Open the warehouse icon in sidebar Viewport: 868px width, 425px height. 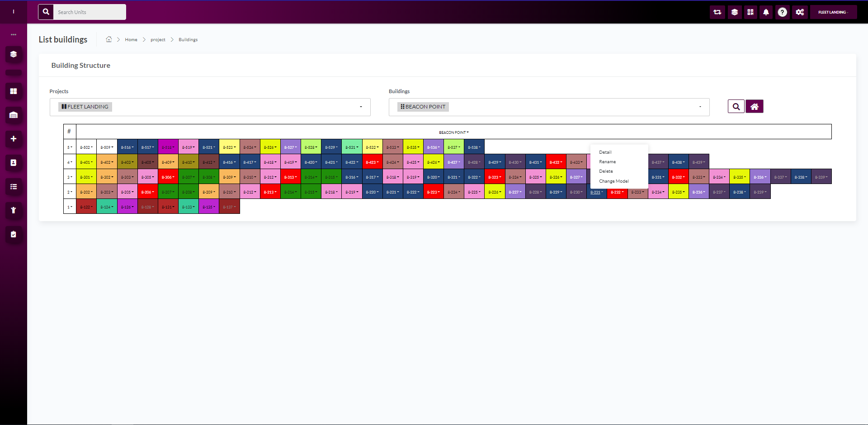[14, 115]
